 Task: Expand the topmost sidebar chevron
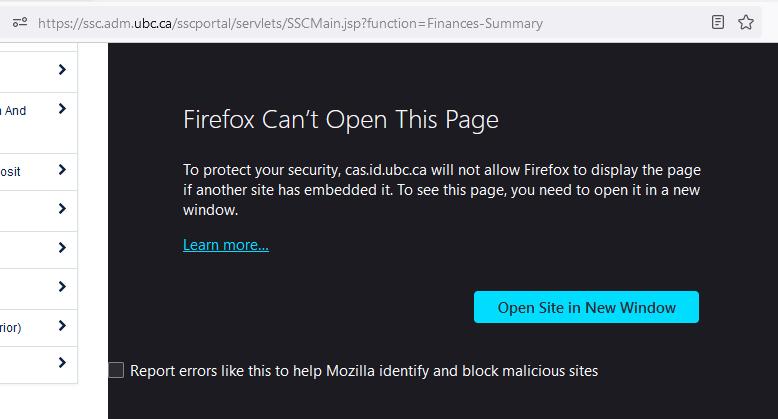(62, 70)
